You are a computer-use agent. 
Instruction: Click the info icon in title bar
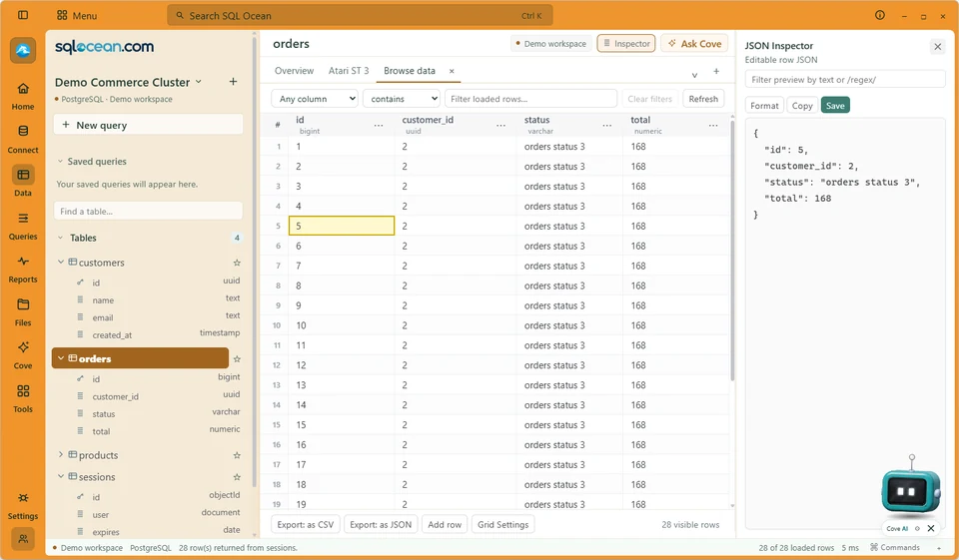point(879,15)
